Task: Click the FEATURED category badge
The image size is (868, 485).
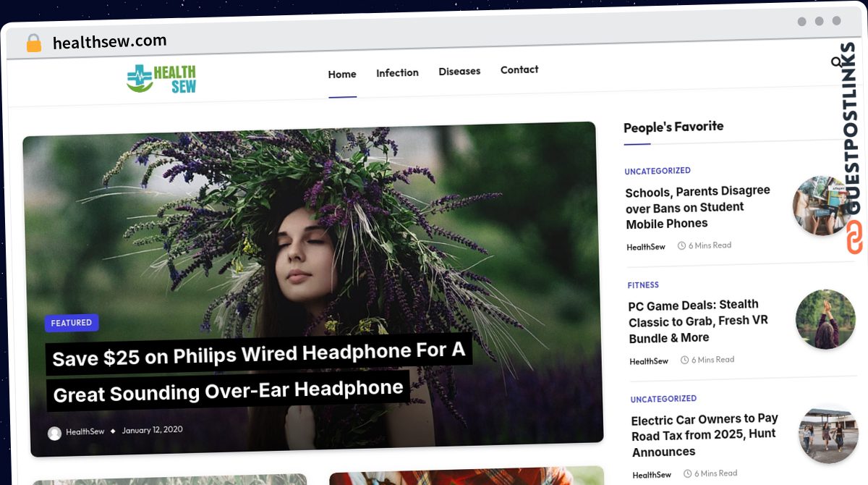Action: 72,323
